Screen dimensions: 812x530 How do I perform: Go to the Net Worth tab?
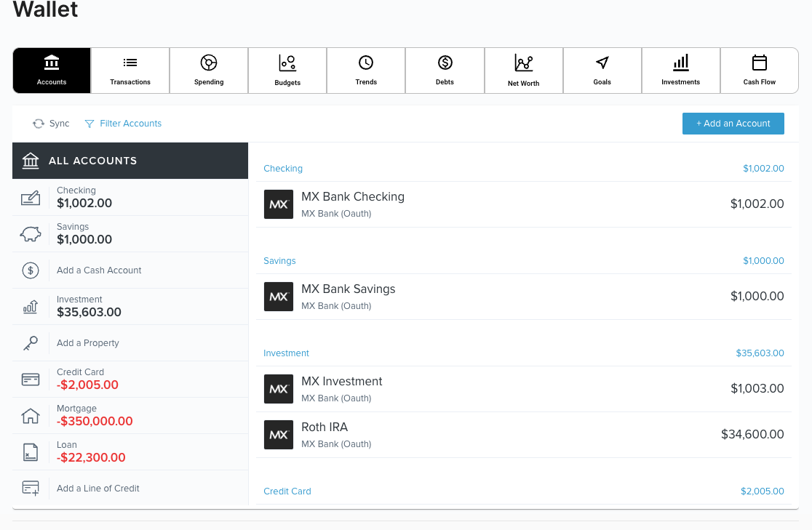tap(523, 71)
